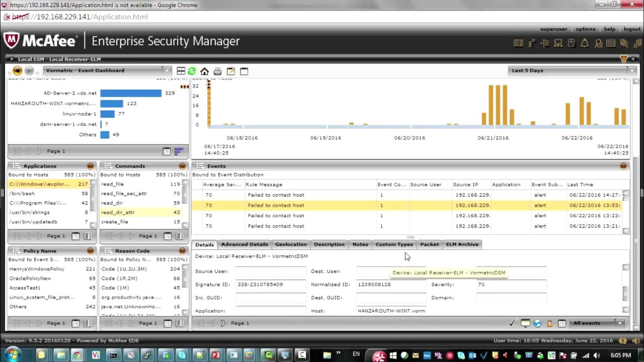Print the current dashboard view

pos(217,71)
